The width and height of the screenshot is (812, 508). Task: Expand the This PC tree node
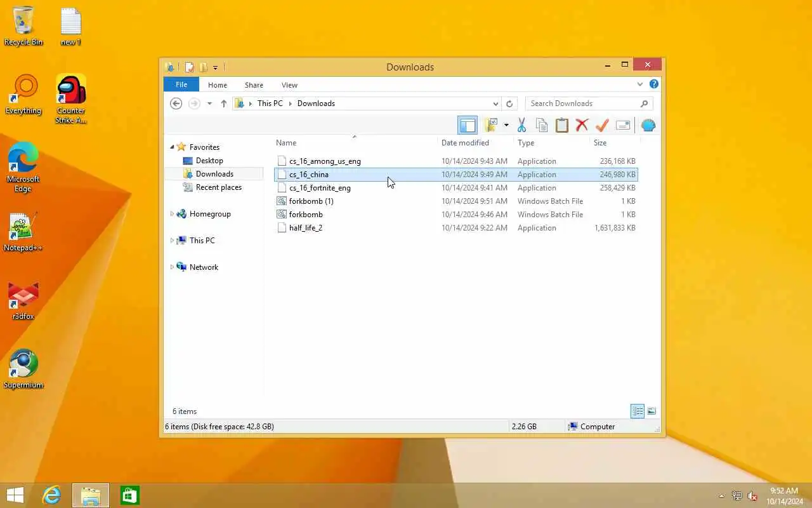tap(172, 241)
